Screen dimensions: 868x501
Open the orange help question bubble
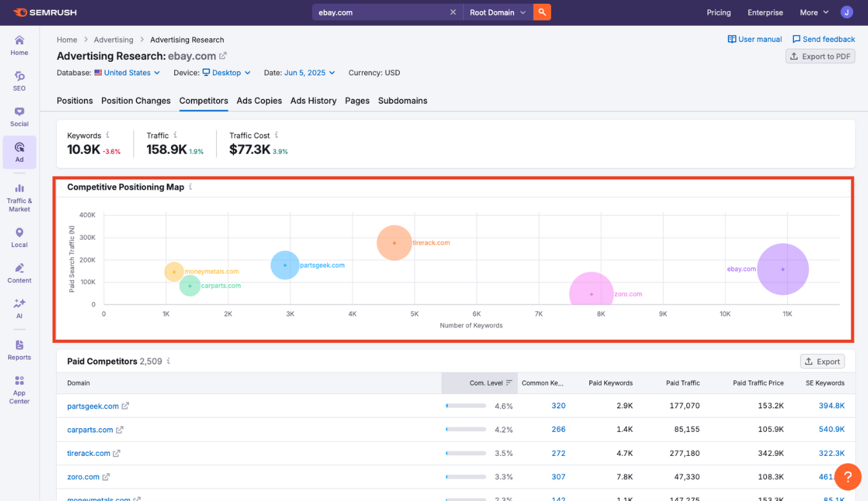pyautogui.click(x=848, y=477)
